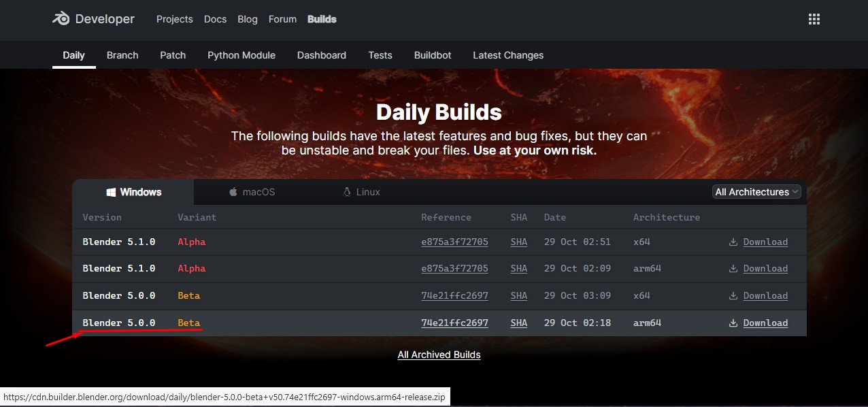Switch to the Buildbot tab

coord(433,55)
